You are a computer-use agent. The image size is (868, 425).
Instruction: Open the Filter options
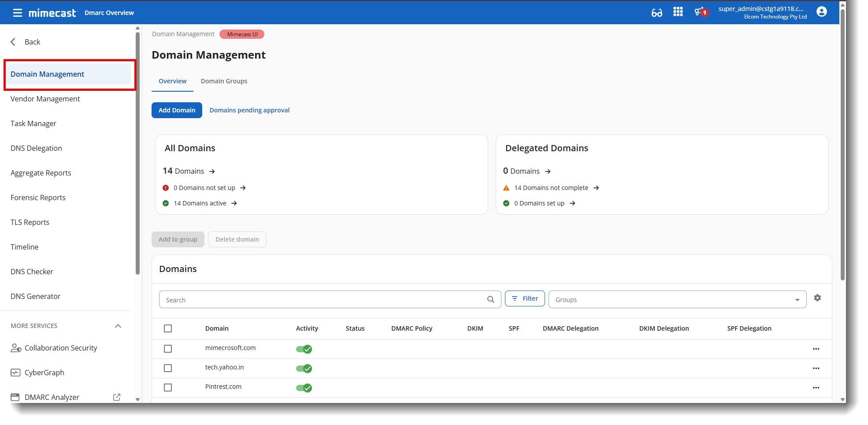[x=525, y=298]
